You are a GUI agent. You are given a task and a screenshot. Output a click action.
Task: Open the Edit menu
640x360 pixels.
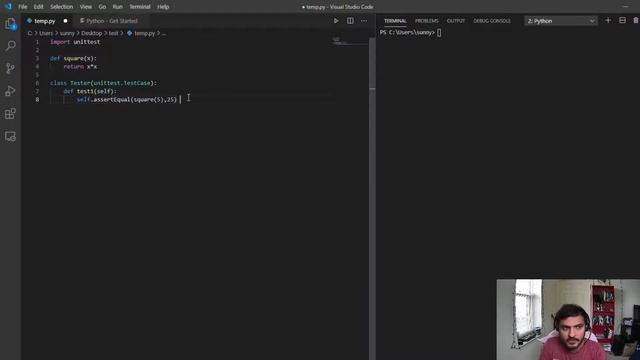click(x=38, y=7)
